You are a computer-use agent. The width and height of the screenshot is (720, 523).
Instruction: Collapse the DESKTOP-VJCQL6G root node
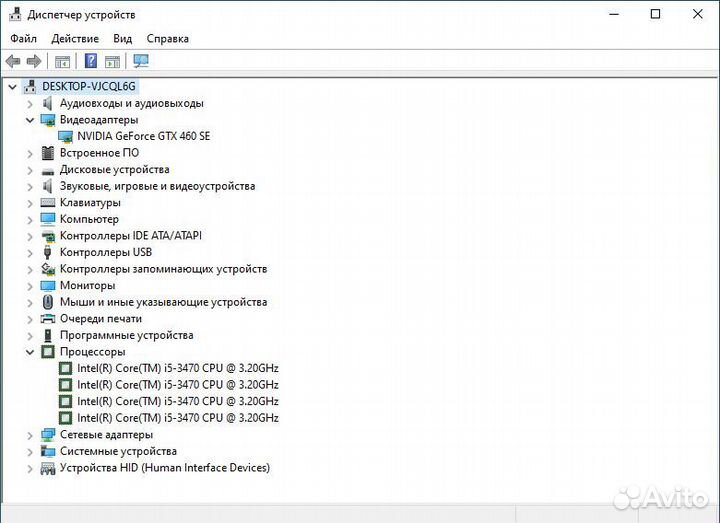coord(12,87)
